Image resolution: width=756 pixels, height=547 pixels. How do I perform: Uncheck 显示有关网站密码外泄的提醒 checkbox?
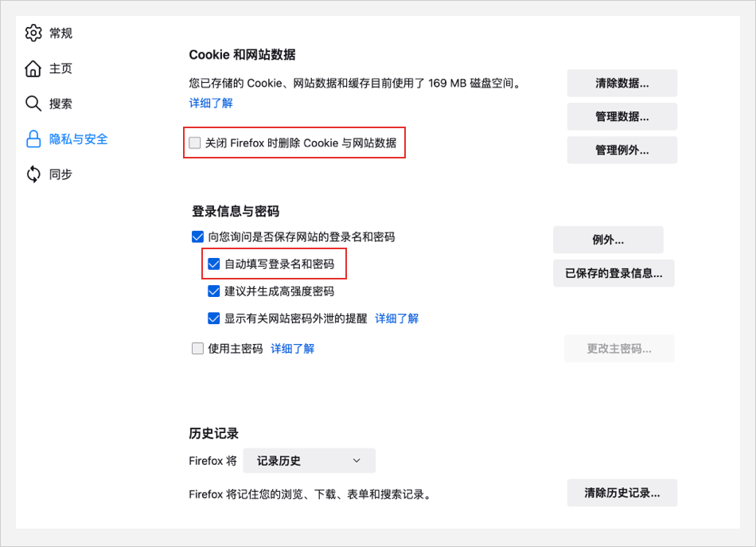pos(213,318)
